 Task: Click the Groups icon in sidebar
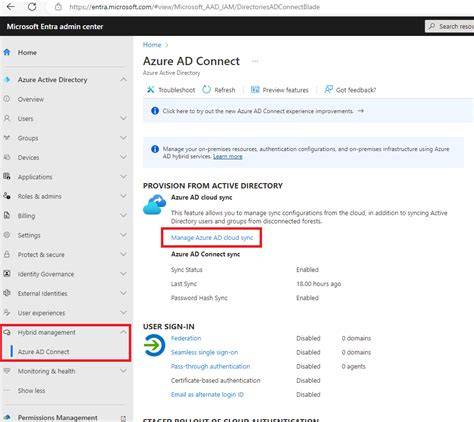coord(7,138)
